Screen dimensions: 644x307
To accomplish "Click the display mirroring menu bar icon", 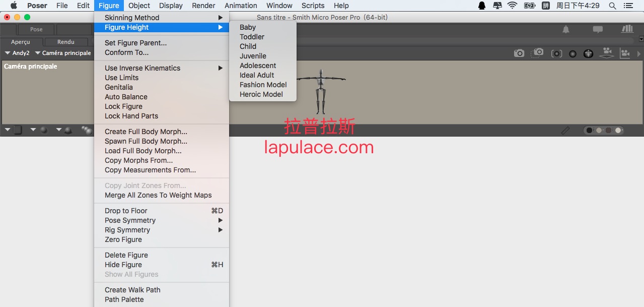I will point(497,6).
